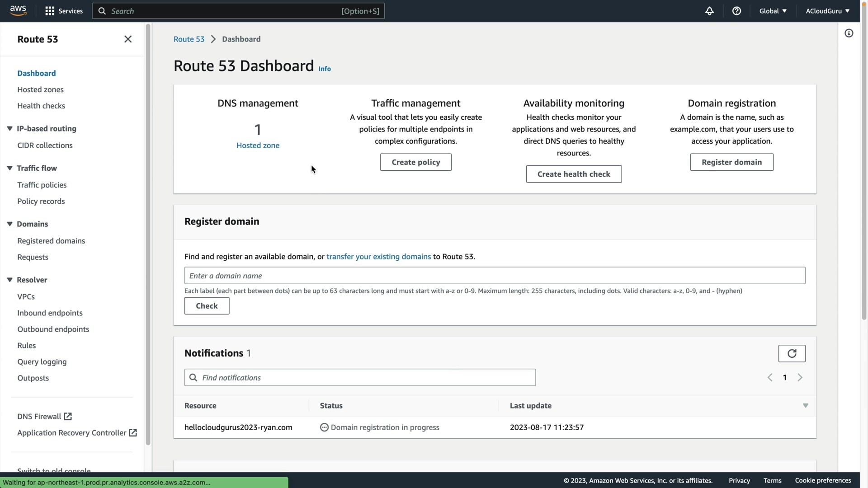This screenshot has height=488, width=868.
Task: Collapse the Resolver section
Action: [9, 280]
